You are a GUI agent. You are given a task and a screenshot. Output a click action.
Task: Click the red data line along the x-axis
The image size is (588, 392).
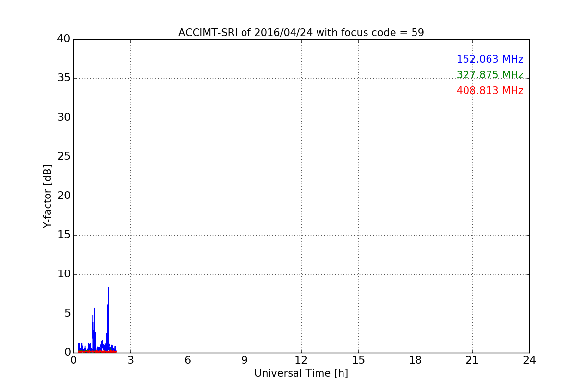click(x=97, y=351)
